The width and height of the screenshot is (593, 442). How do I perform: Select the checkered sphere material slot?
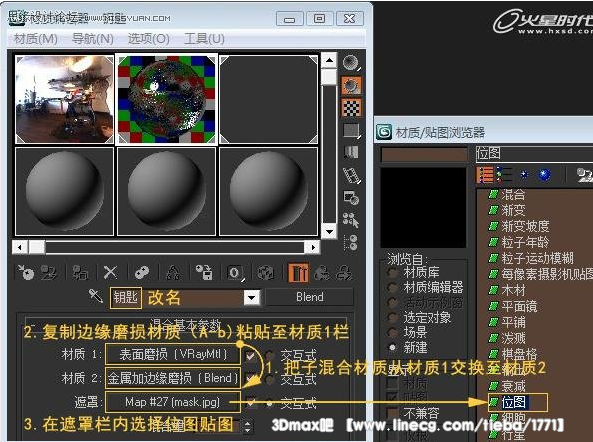point(166,99)
